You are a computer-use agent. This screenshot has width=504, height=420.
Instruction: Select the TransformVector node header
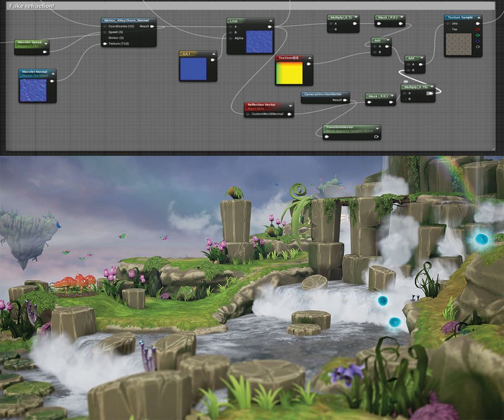tap(339, 127)
